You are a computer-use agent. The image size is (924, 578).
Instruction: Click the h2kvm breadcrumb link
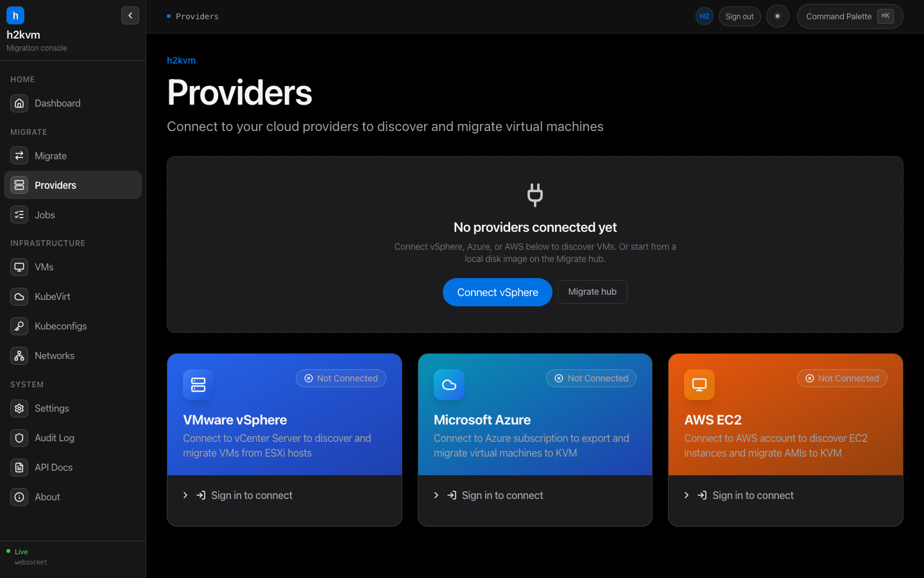coord(181,60)
